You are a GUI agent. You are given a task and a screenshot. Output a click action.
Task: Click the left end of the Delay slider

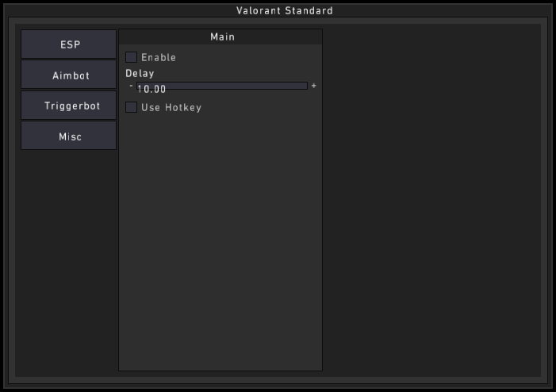click(x=140, y=86)
